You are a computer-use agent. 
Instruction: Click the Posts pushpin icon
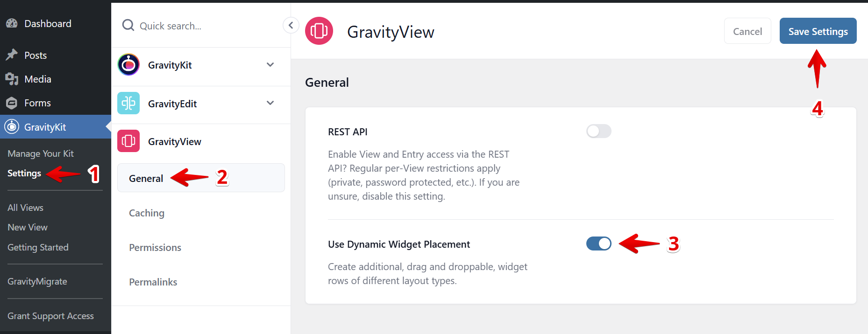pos(12,55)
